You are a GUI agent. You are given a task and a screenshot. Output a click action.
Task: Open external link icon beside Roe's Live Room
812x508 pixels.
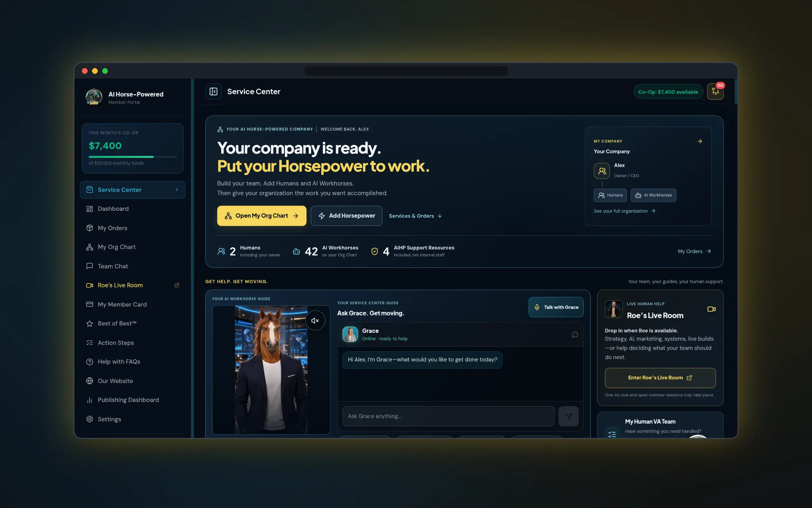pos(177,285)
